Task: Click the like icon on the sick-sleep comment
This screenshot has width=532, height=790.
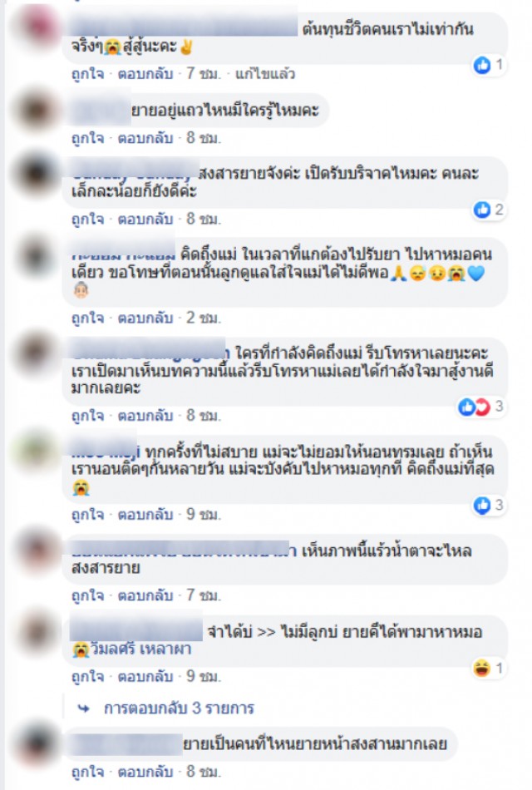Action: [482, 506]
